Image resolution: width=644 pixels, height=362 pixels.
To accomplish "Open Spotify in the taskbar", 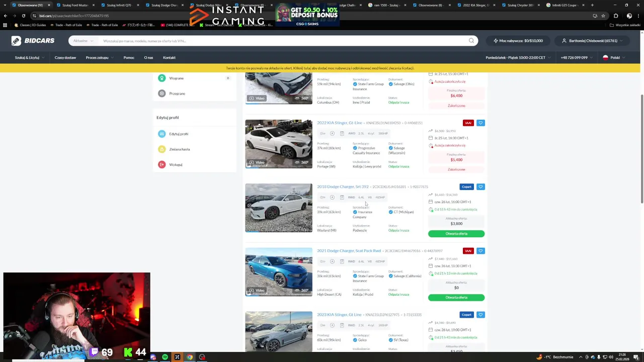I will coord(165,357).
